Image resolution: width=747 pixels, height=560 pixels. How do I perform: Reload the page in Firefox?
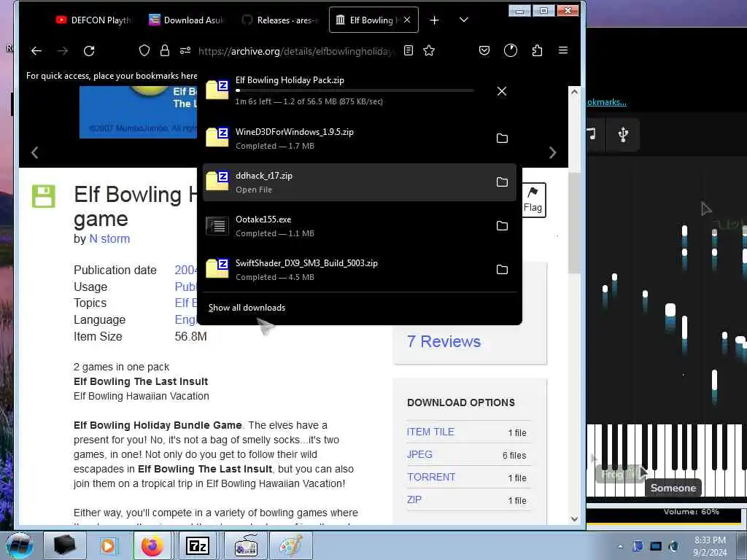tap(89, 51)
